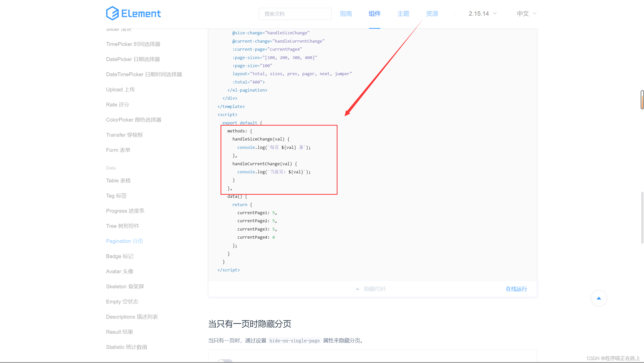Viewport: 644px width, 363px height.
Task: Focus the 搜索文档 search field
Action: [x=295, y=14]
